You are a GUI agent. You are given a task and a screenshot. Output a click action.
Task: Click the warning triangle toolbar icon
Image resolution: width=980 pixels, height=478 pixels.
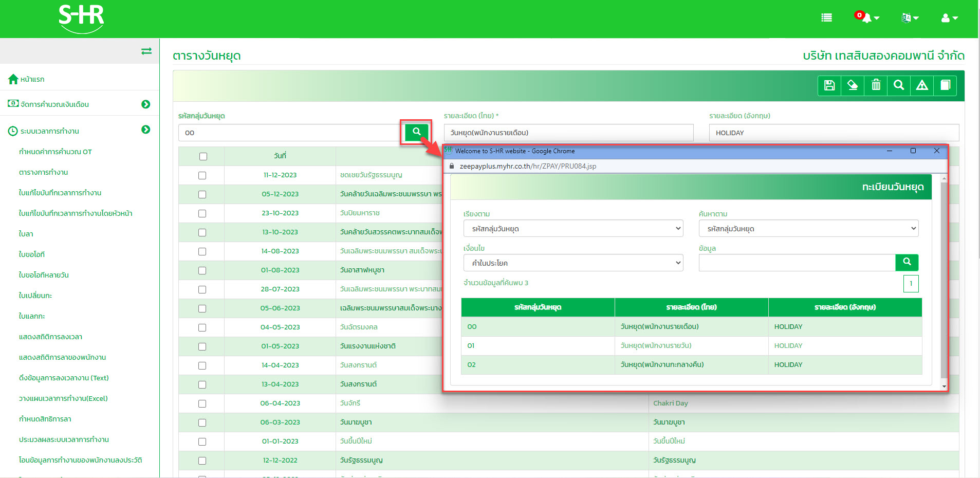coord(922,85)
